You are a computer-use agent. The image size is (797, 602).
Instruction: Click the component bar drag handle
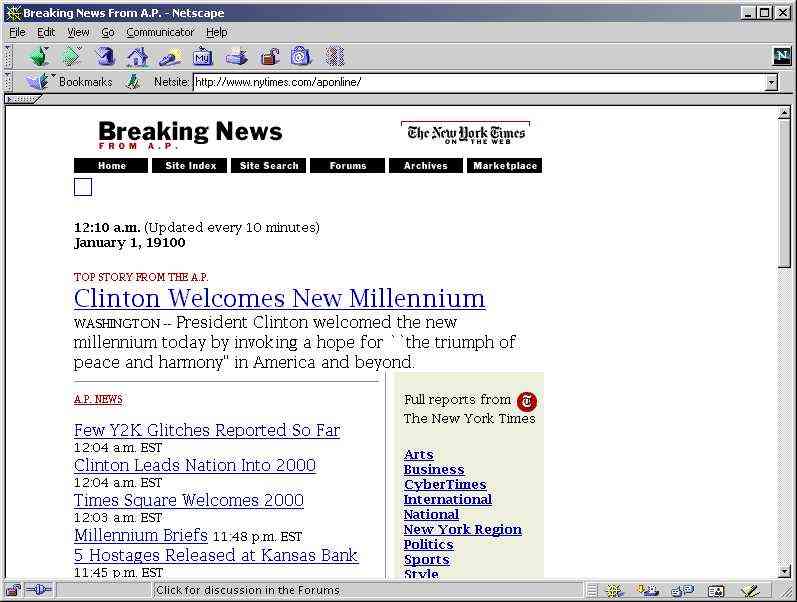[x=591, y=591]
